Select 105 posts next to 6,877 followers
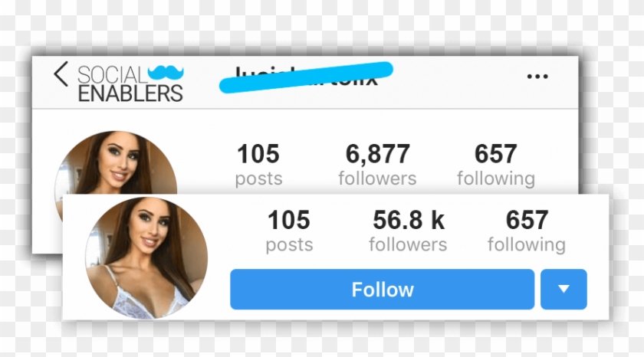The image size is (644, 357). (259, 164)
